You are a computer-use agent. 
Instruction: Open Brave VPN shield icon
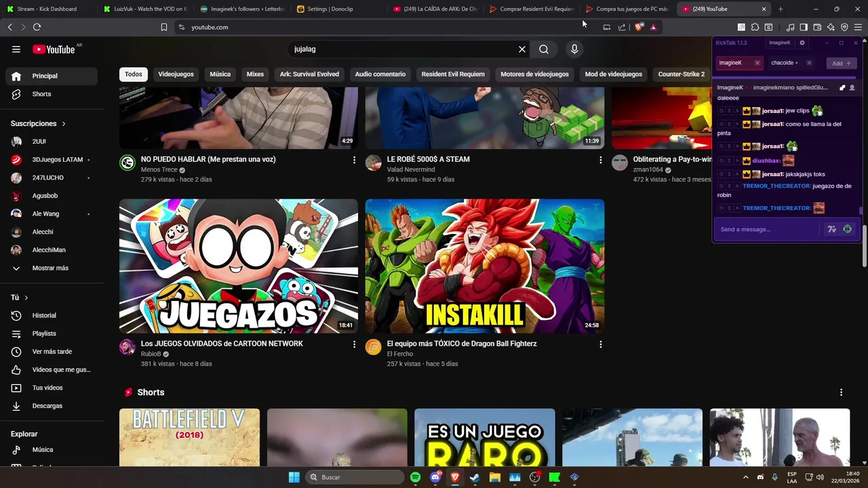844,27
